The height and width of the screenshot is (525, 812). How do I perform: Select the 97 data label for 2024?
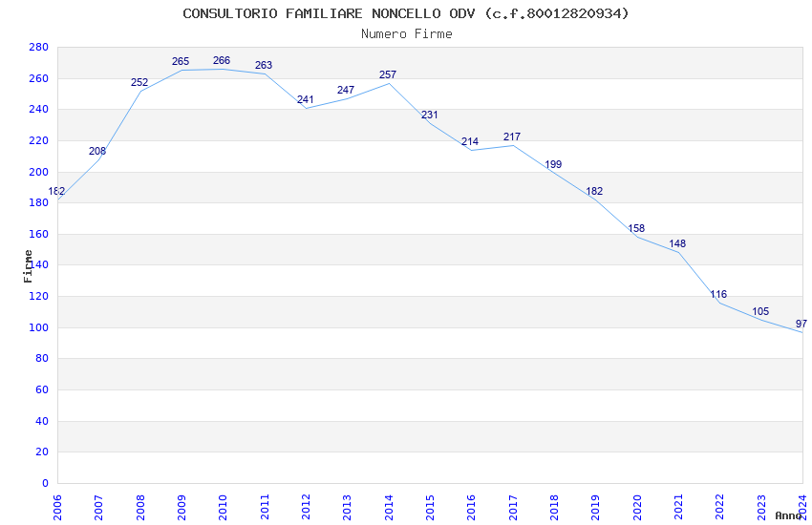(x=801, y=324)
